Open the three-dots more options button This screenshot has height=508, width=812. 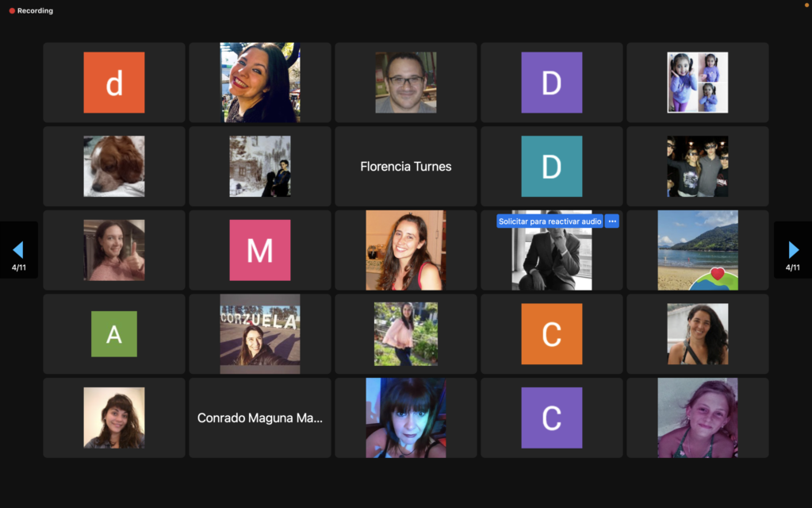612,221
